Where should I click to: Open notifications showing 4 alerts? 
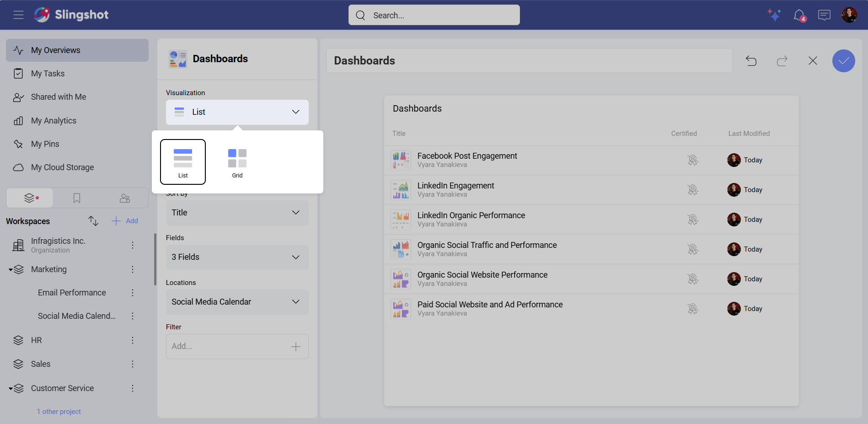click(x=799, y=15)
